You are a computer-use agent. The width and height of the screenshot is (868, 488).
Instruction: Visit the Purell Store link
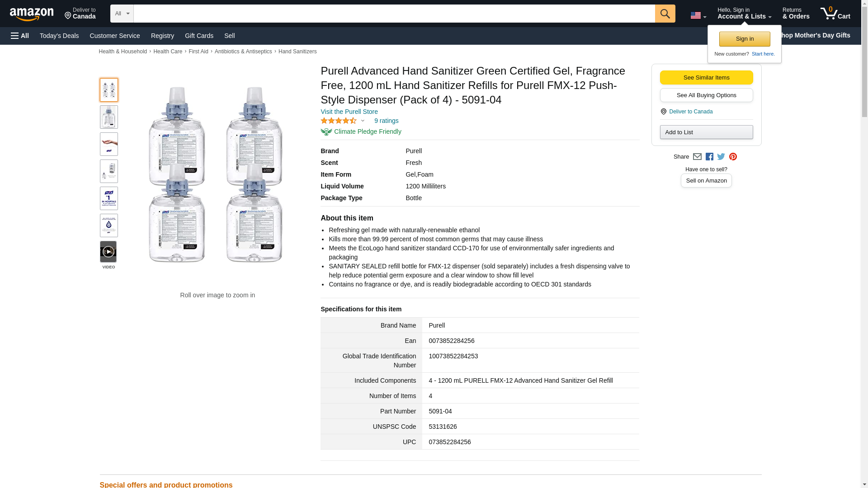point(349,112)
